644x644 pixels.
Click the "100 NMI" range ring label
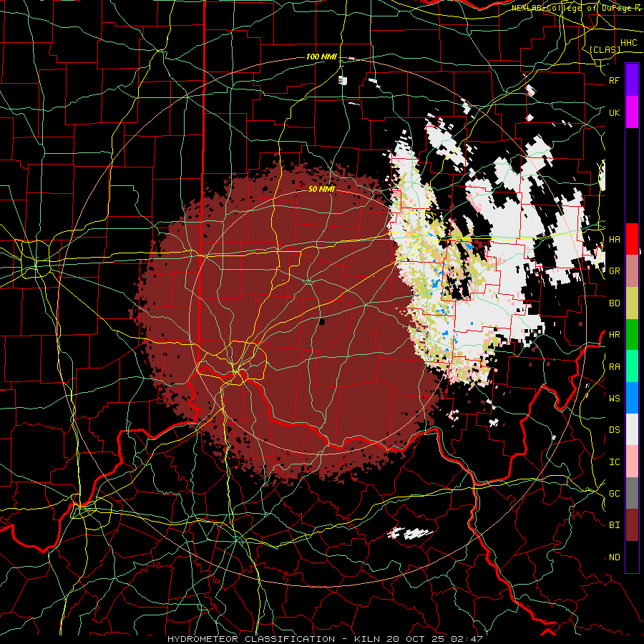coord(321,57)
